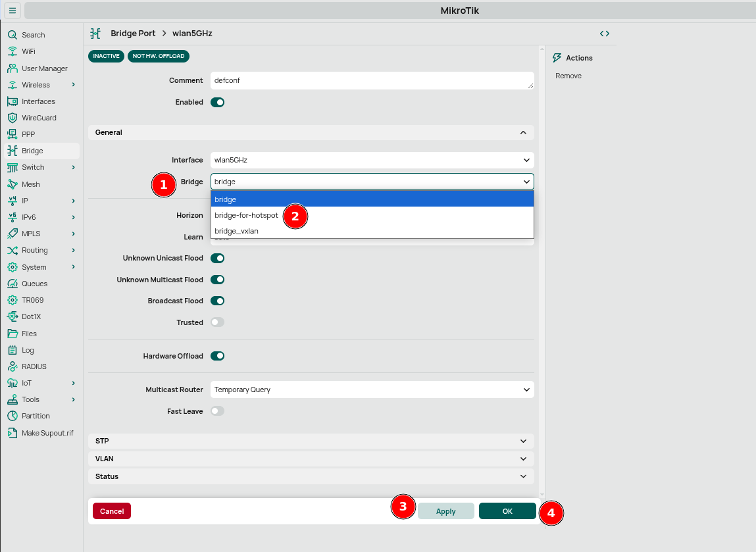This screenshot has width=756, height=552.
Task: Open the Log section icon
Action: click(x=13, y=349)
